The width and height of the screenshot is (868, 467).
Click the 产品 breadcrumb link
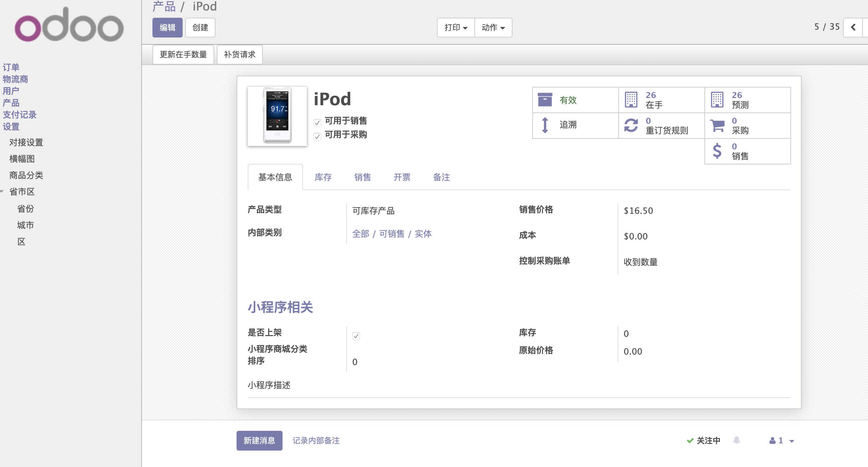click(164, 6)
